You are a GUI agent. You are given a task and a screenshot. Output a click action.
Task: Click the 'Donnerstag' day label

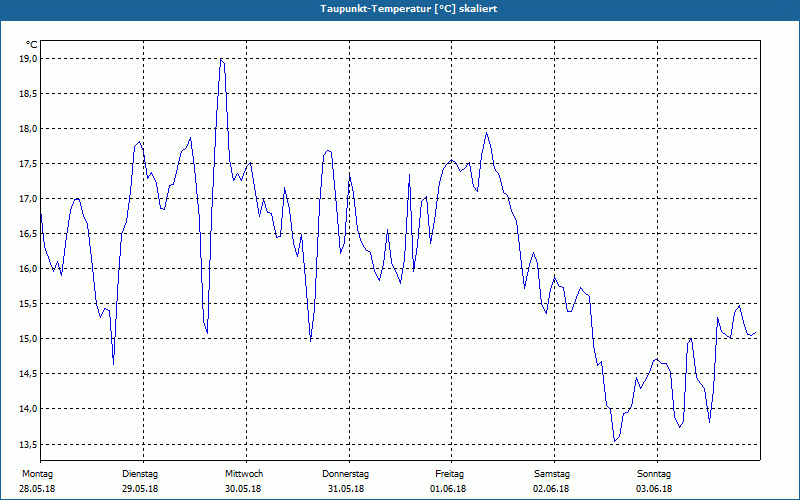coord(345,474)
